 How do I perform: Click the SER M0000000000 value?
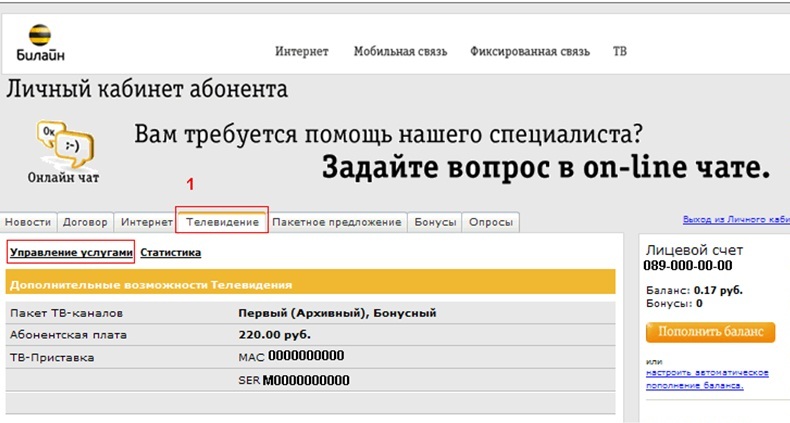[294, 380]
